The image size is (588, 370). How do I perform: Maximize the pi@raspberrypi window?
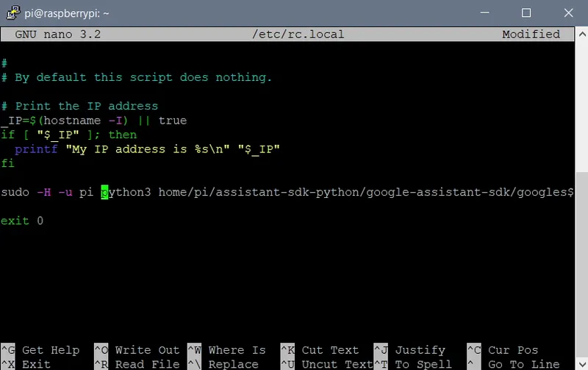tap(526, 13)
